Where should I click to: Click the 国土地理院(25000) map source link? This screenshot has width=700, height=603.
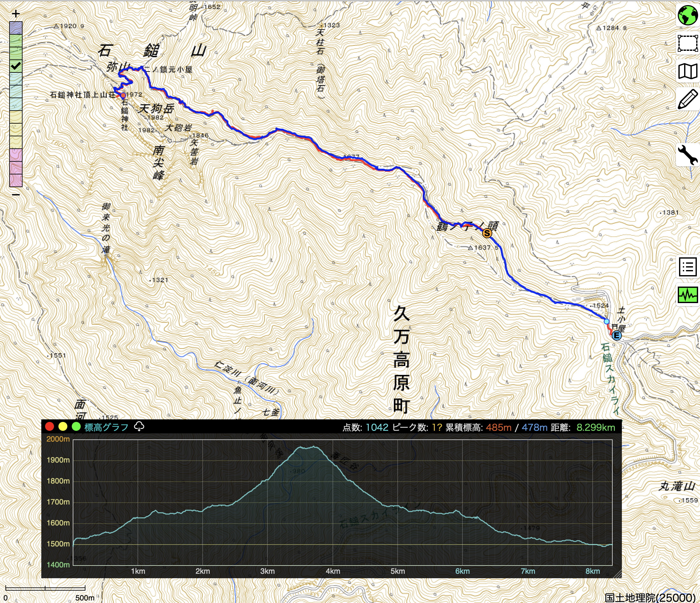[651, 597]
